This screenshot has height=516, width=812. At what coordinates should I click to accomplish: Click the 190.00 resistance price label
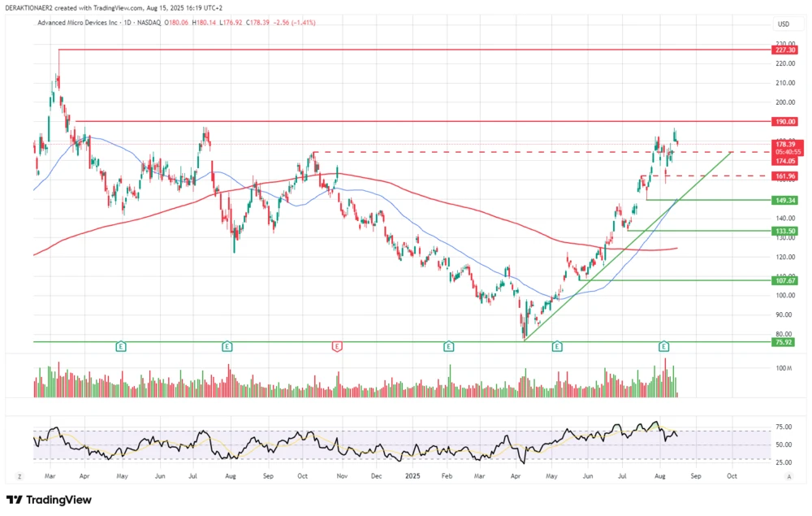[784, 121]
